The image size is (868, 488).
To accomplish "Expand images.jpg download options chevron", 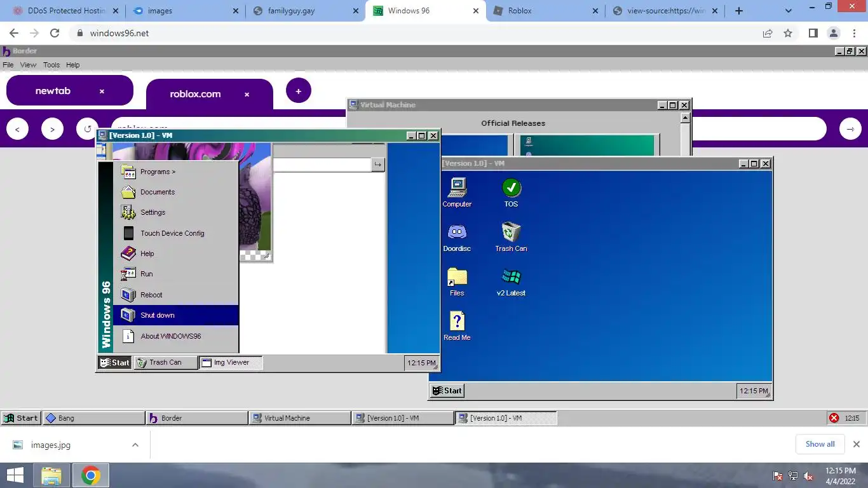I will tap(135, 445).
